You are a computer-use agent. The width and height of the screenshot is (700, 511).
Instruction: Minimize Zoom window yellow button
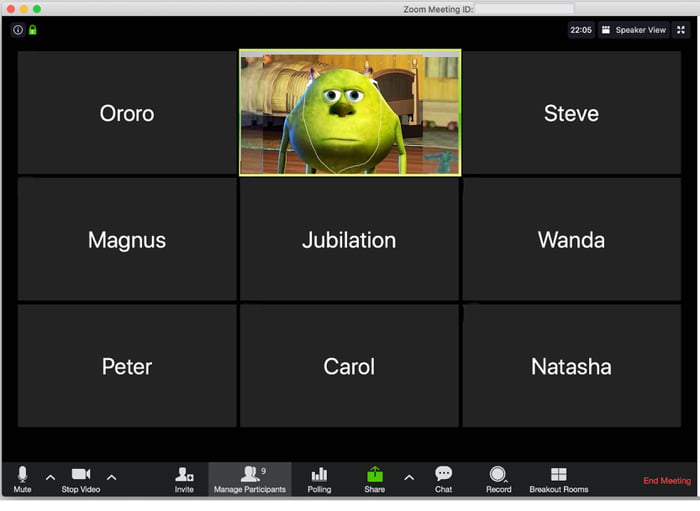pos(24,9)
